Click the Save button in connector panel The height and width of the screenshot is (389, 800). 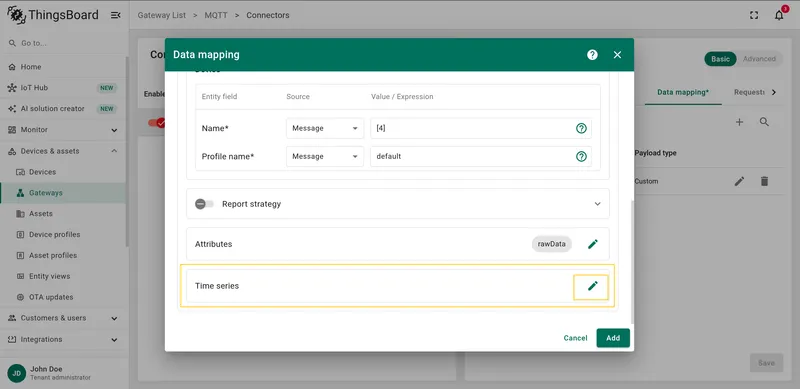click(766, 363)
